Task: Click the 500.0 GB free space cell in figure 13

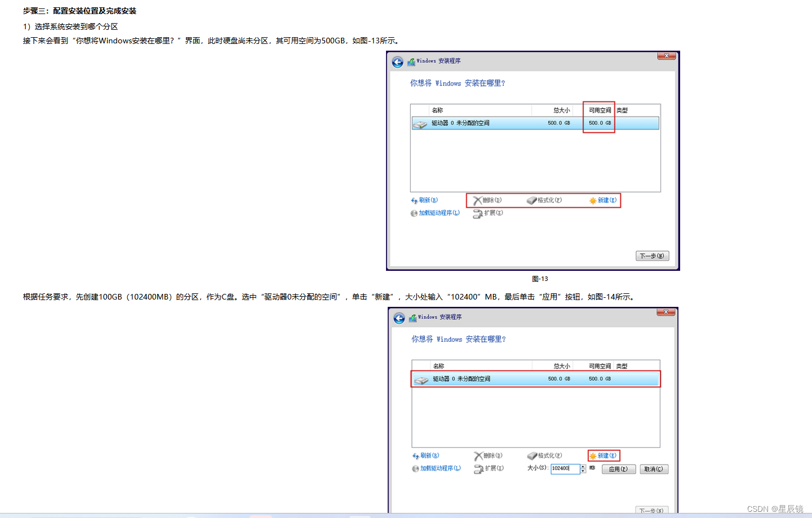Action: (x=600, y=123)
